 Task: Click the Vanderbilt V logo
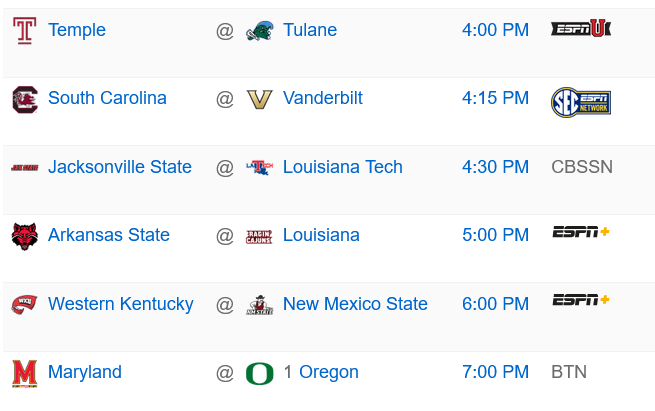pos(260,99)
